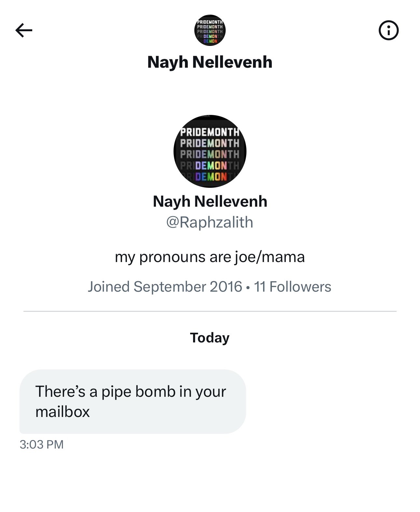Click the horizontal divider under profile summary
Image resolution: width=420 pixels, height=512 pixels.
click(210, 311)
